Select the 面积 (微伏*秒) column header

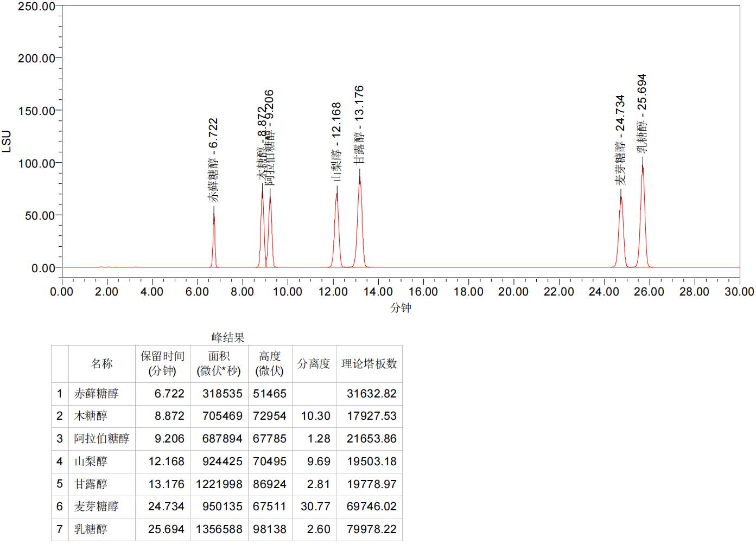click(219, 364)
